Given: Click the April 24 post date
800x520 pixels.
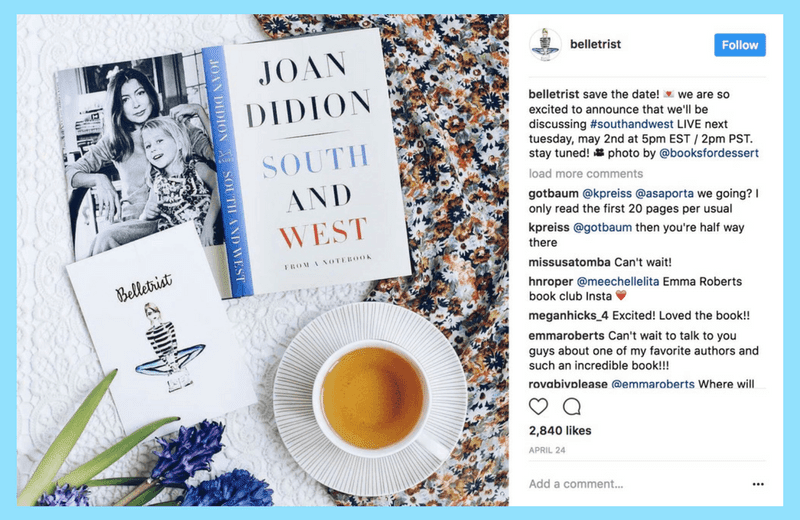Looking at the screenshot, I should tap(547, 450).
